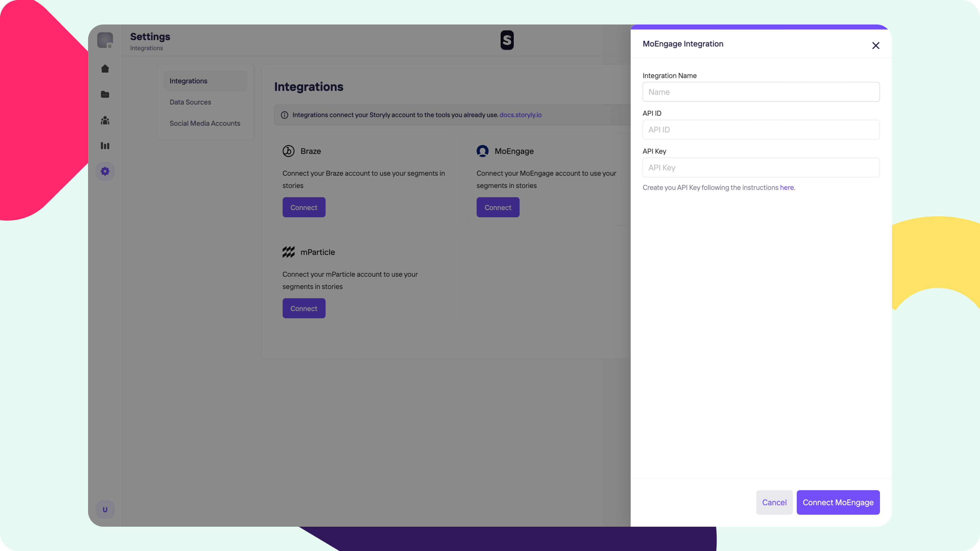Click the audience people icon

(105, 121)
